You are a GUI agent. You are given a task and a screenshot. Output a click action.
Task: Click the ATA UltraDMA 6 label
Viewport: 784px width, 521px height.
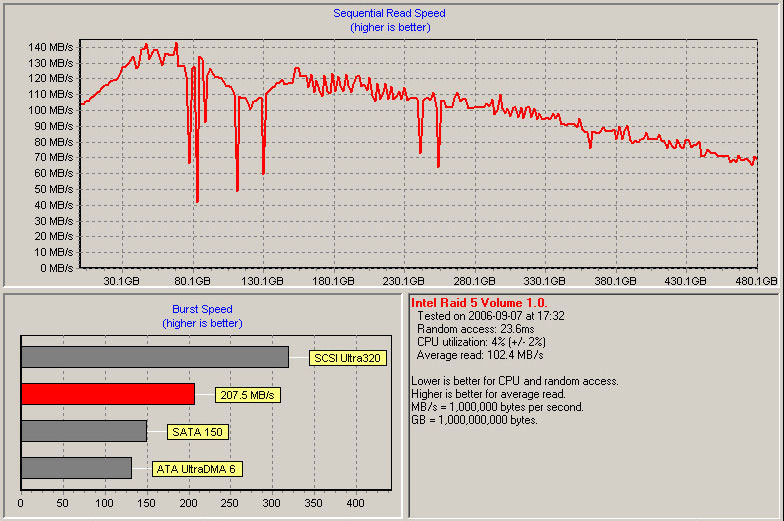coord(198,469)
